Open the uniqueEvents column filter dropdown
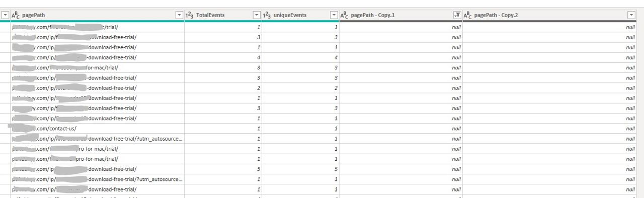This screenshot has width=644, height=198. (x=334, y=16)
